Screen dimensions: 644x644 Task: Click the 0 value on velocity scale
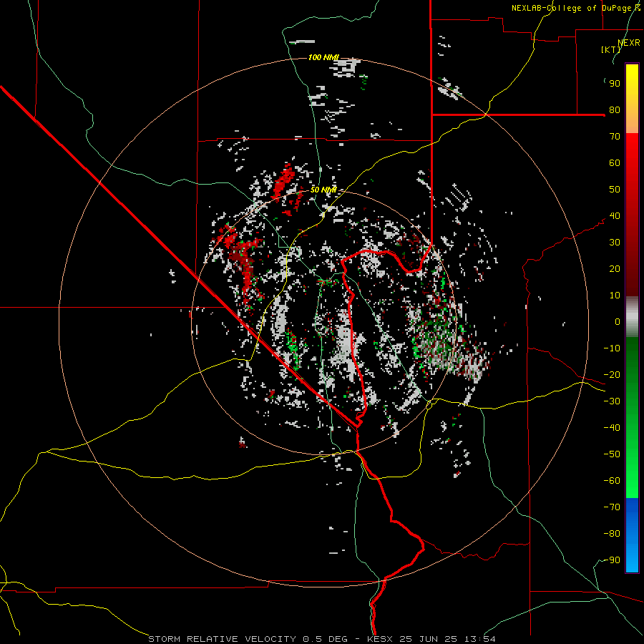point(618,322)
